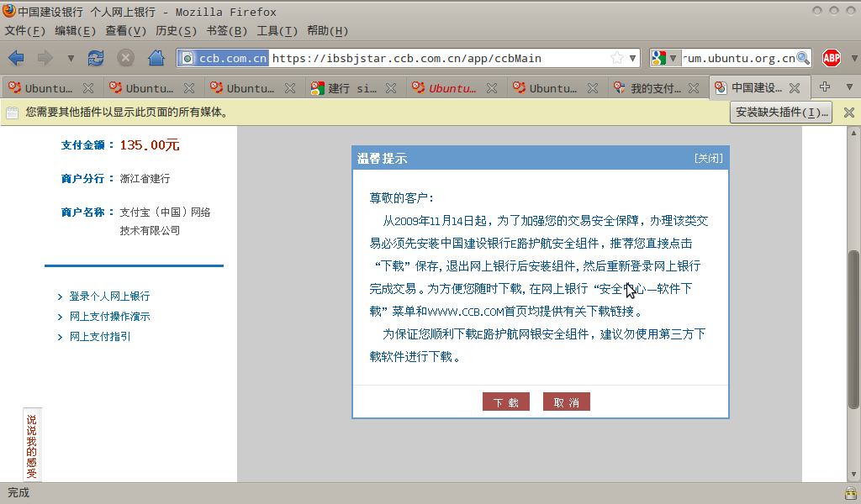
Task: Open the 工具(T) menu
Action: pyautogui.click(x=277, y=31)
